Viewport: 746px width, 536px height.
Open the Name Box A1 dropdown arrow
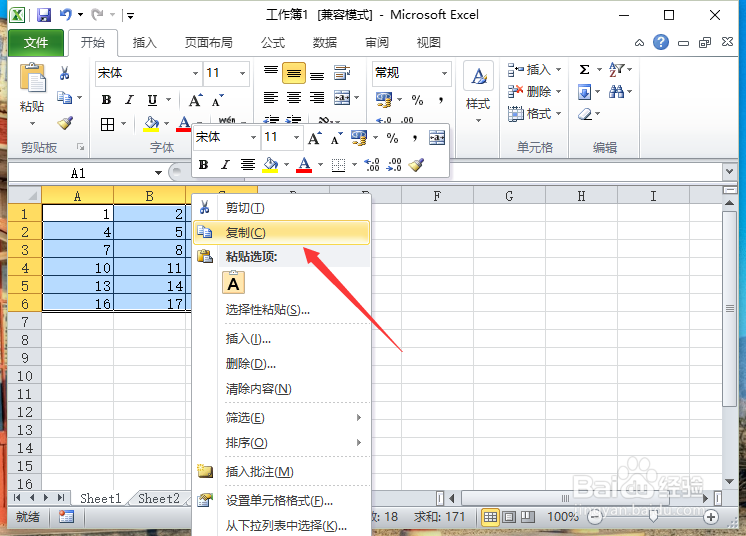coord(158,173)
